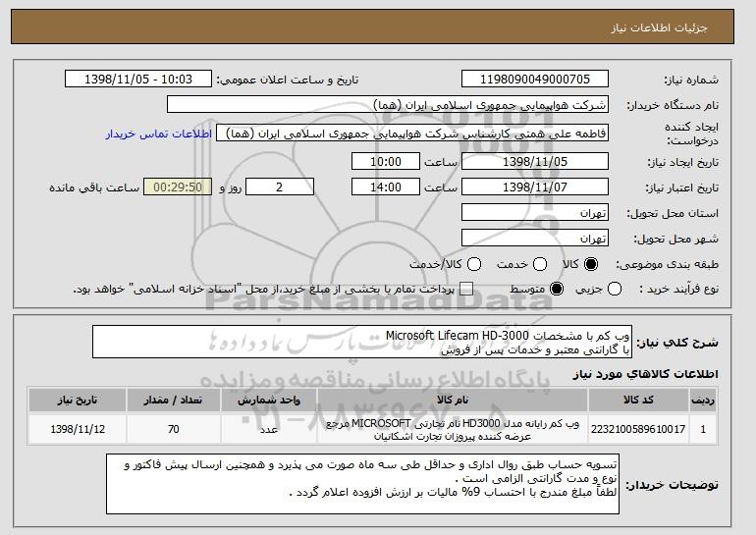Image resolution: width=756 pixels, height=535 pixels.
Task: Click the validity date field 1398/11/07
Action: point(535,187)
